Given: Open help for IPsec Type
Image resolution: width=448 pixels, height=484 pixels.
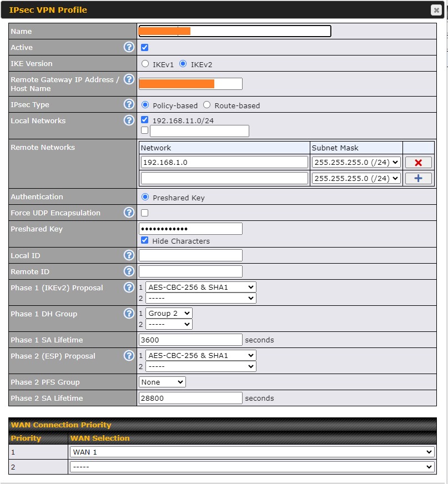Looking at the screenshot, I should coord(129,104).
